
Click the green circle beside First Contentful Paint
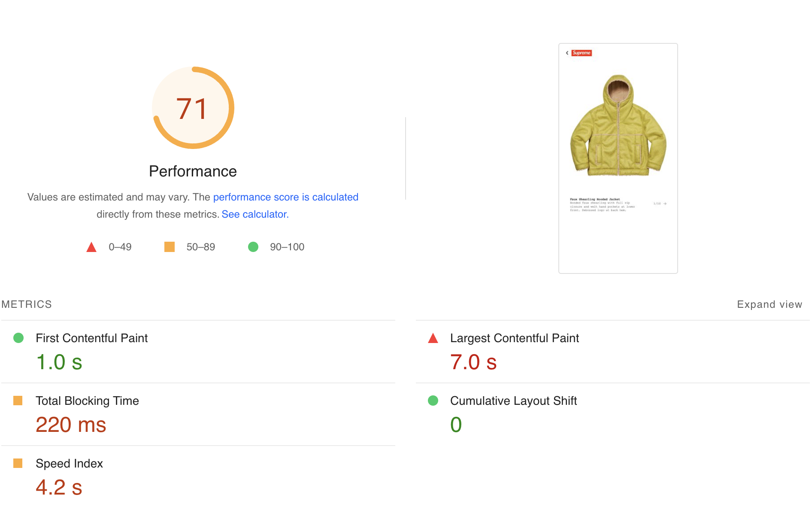click(x=18, y=338)
